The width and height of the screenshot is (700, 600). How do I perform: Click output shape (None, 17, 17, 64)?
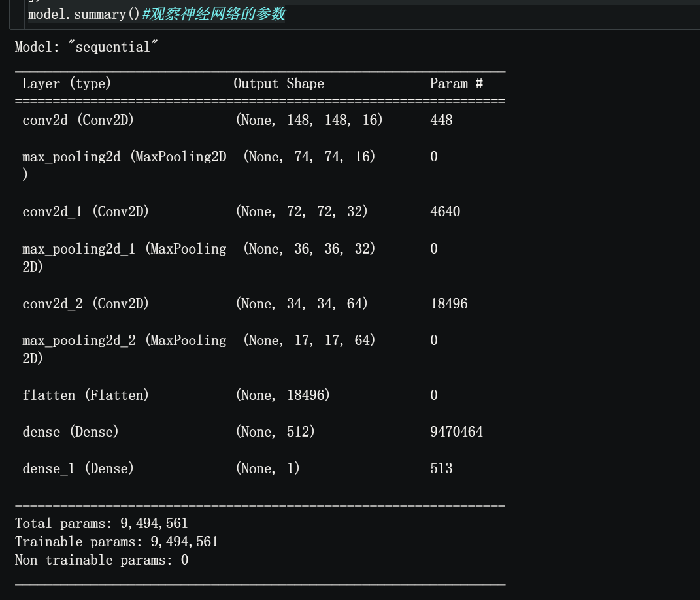[x=309, y=340]
